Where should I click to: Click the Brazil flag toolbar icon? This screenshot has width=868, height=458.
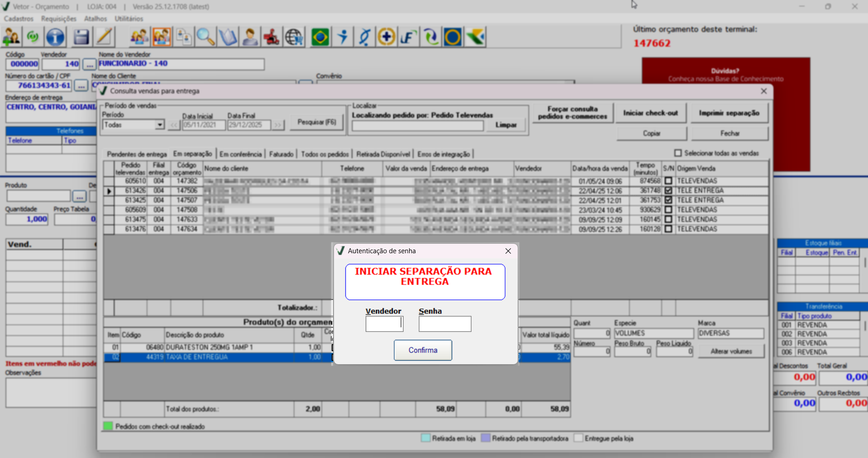(x=320, y=37)
